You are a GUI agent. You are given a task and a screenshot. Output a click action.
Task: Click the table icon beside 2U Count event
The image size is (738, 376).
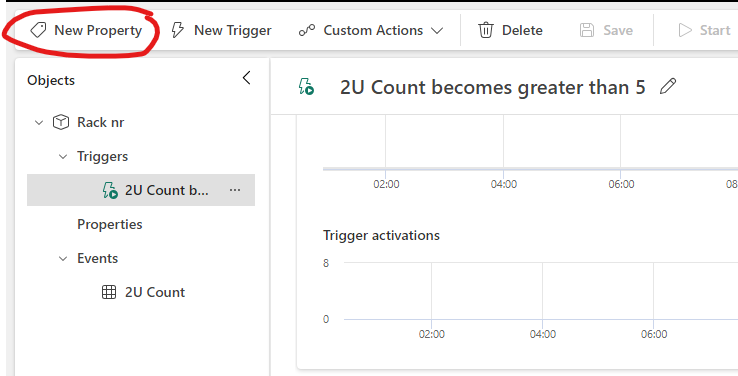tap(109, 292)
